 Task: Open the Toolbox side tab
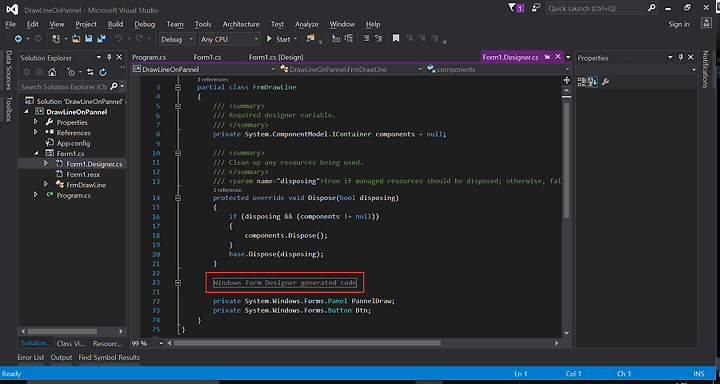point(8,109)
